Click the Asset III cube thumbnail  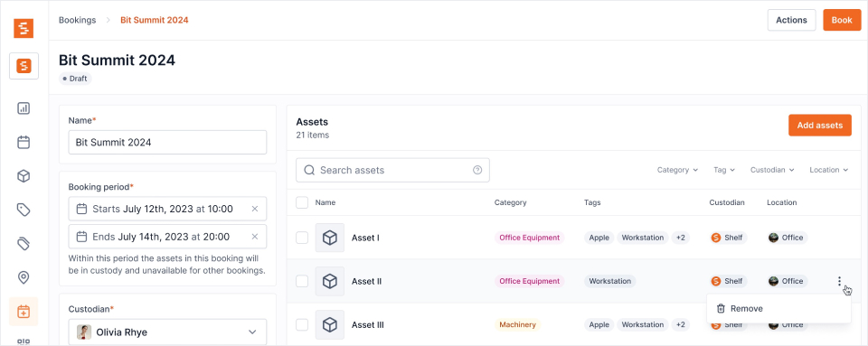pos(330,325)
